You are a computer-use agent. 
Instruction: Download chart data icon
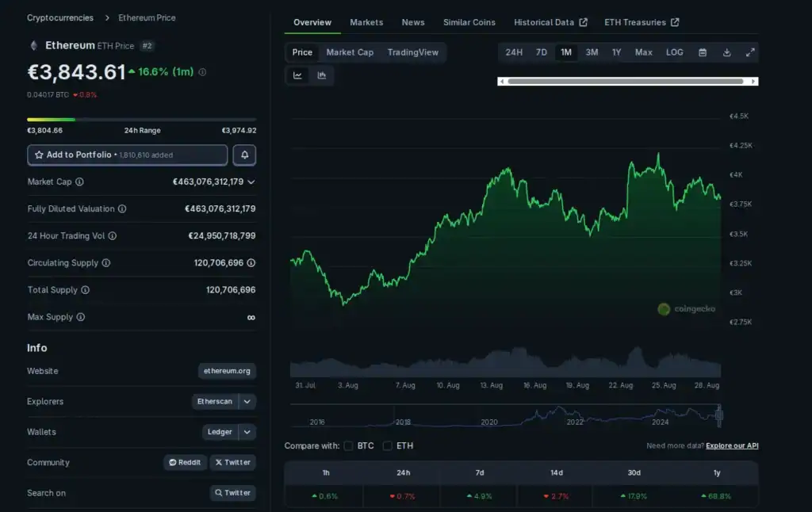click(x=727, y=52)
